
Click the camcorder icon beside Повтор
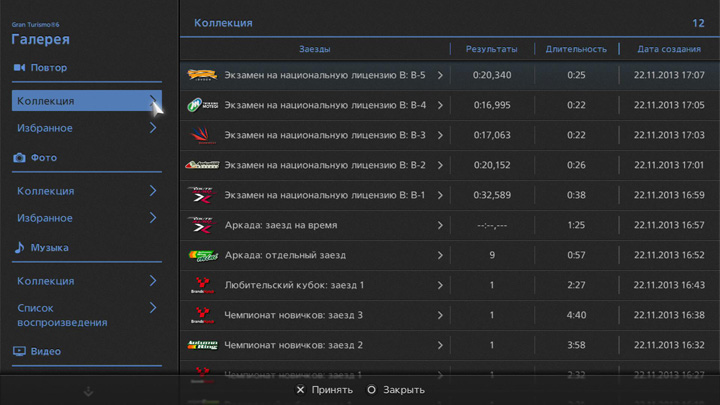coord(19,68)
